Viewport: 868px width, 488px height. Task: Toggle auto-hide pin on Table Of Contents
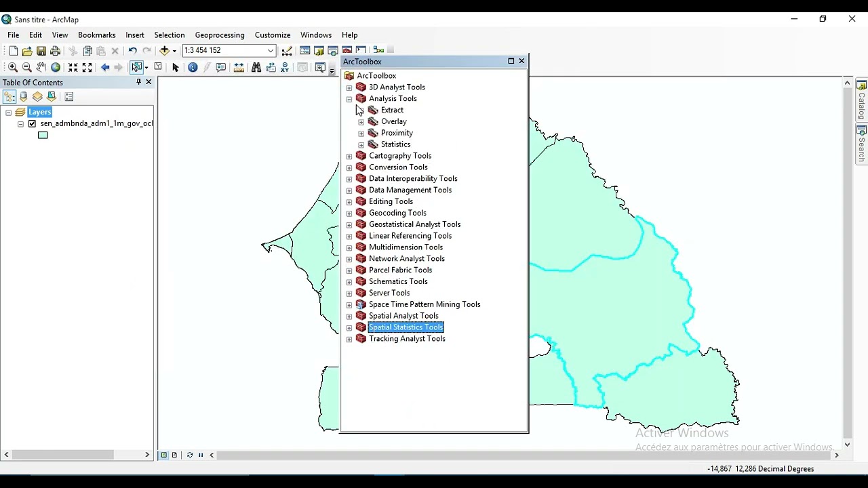138,82
